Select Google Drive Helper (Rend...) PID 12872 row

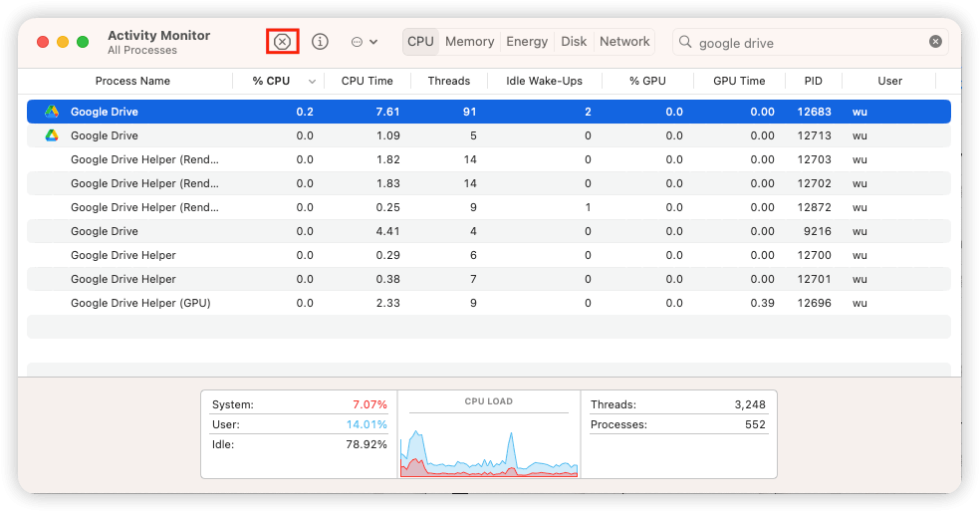[489, 207]
